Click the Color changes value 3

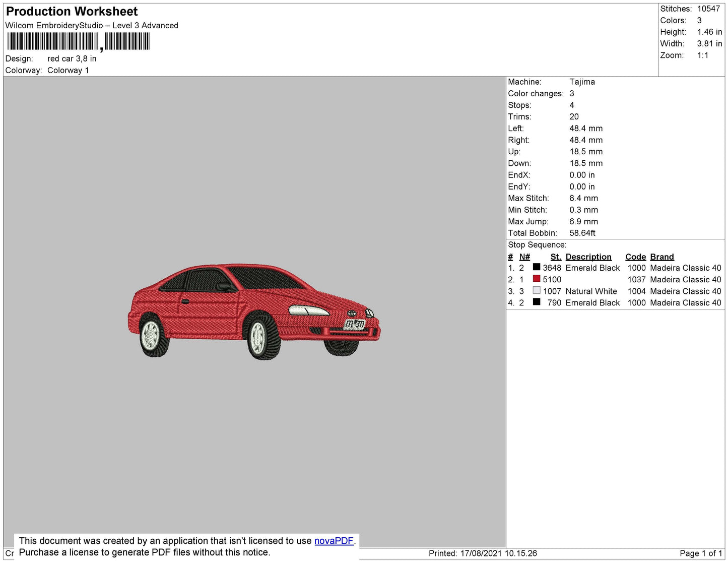pos(572,94)
